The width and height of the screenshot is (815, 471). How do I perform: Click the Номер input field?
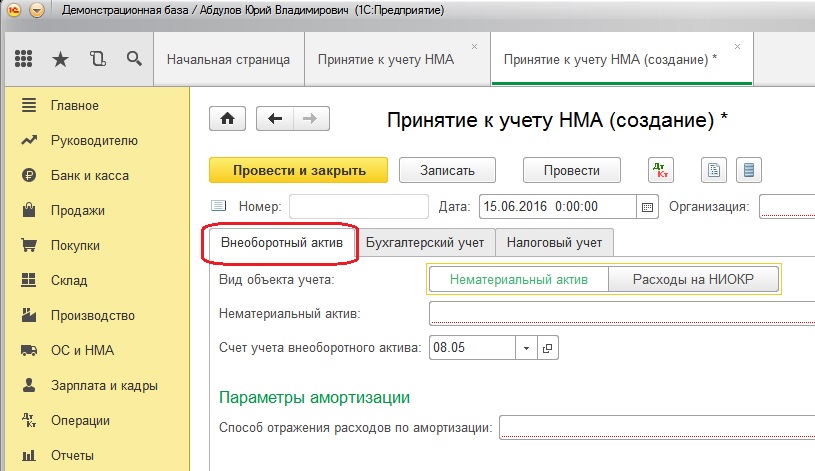[x=359, y=206]
